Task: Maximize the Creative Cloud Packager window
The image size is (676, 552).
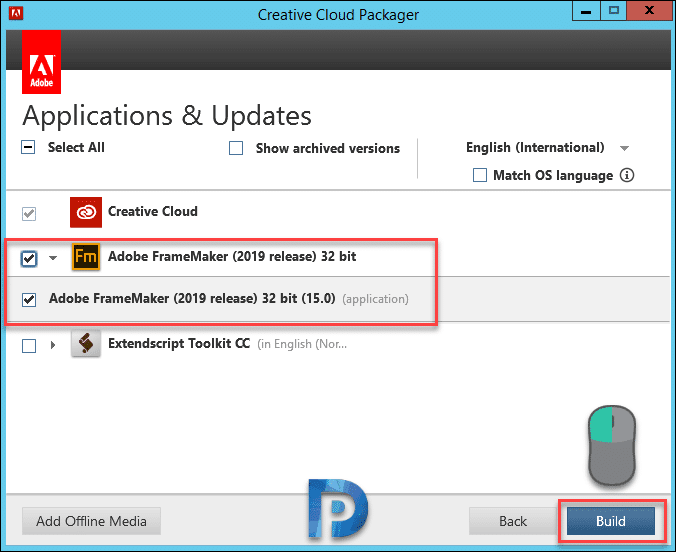Action: (613, 11)
